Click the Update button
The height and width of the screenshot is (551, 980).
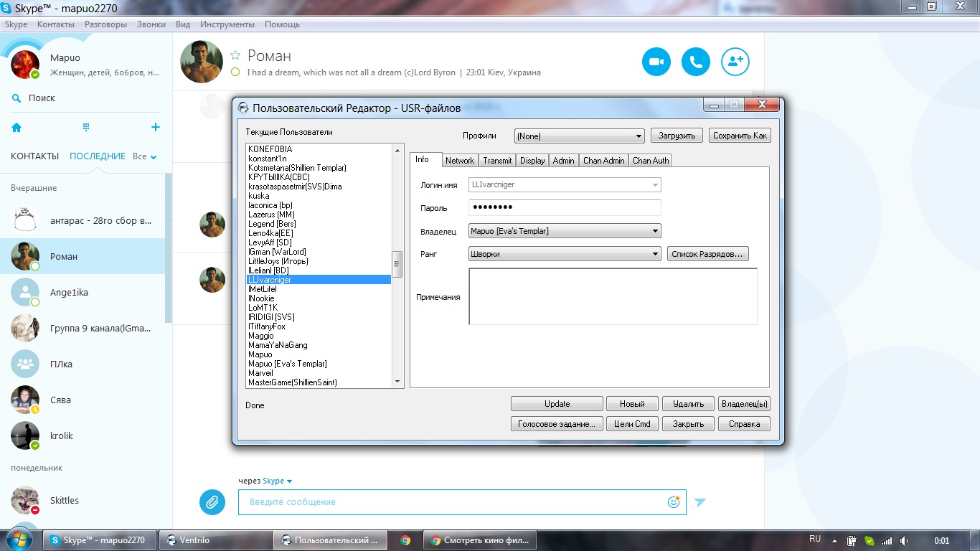click(x=557, y=404)
